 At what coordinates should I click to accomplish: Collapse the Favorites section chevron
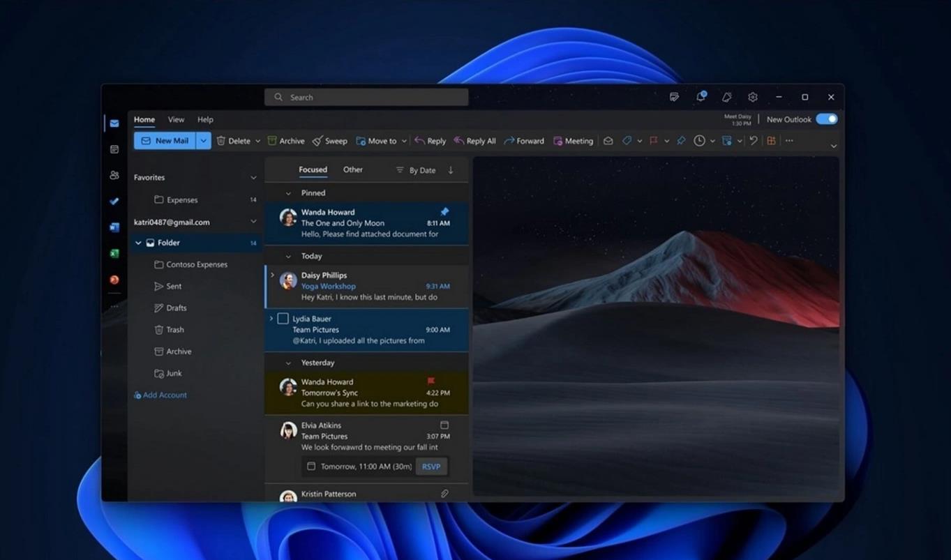point(253,178)
